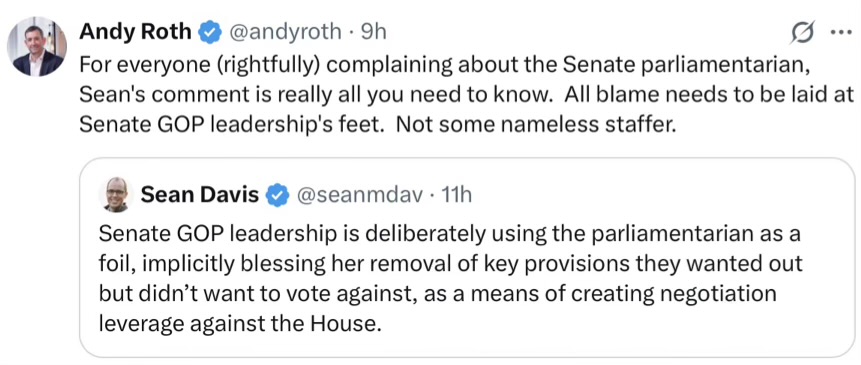Screen dimensions: 861x365
Task: Click Andy Roth's blue verified badge
Action: pyautogui.click(x=209, y=33)
